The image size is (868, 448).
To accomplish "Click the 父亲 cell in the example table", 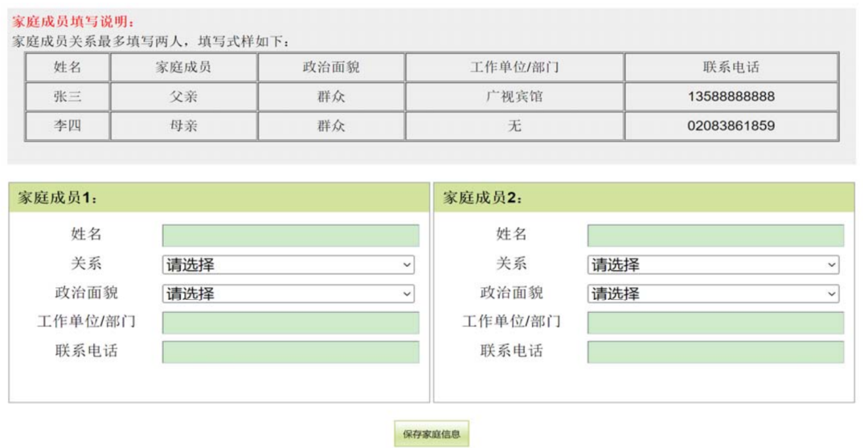I will [184, 97].
